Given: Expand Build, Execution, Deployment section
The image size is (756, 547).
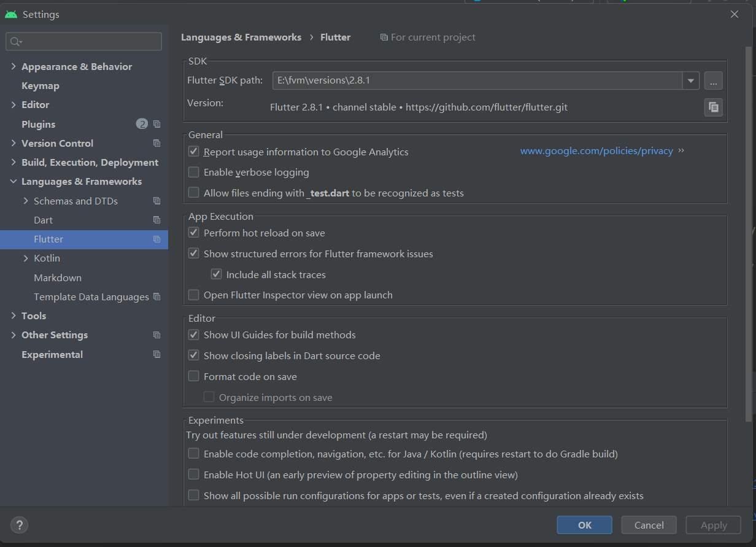Looking at the screenshot, I should tap(13, 162).
